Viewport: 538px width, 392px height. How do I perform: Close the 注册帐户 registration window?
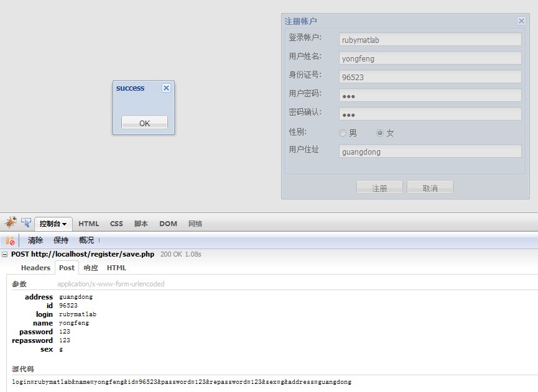click(x=521, y=21)
